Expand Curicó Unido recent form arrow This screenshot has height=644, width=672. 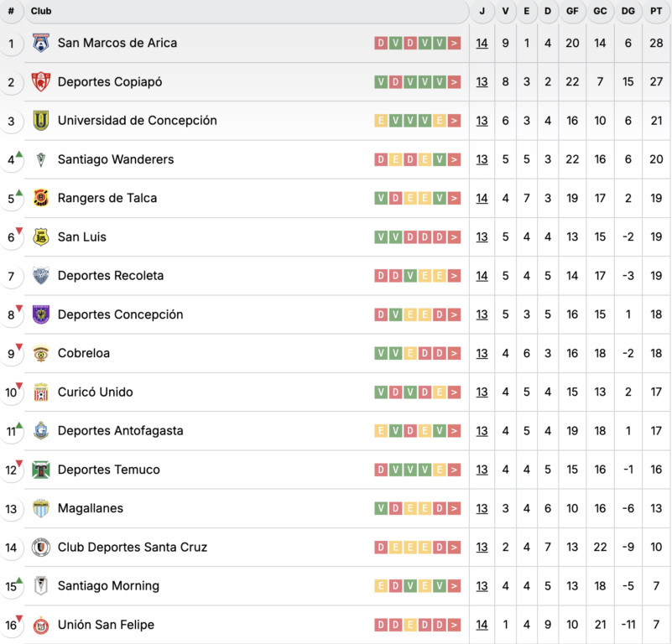[x=454, y=392]
